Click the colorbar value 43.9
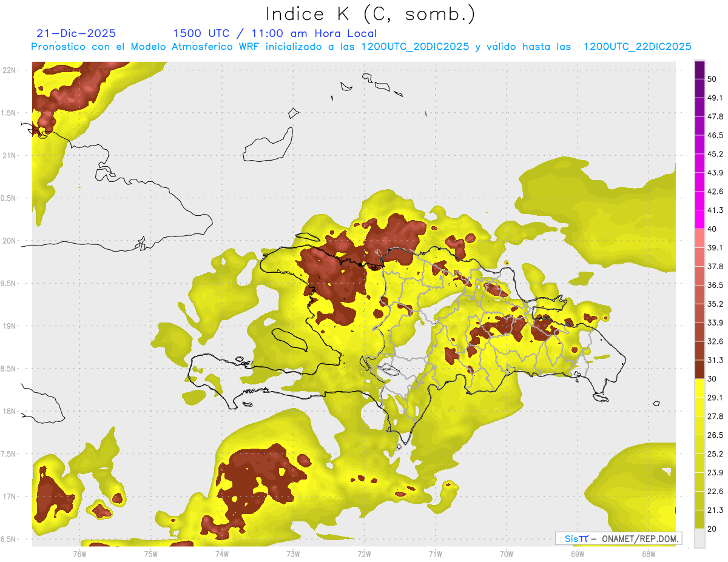Image resolution: width=728 pixels, height=562 pixels. coord(715,173)
